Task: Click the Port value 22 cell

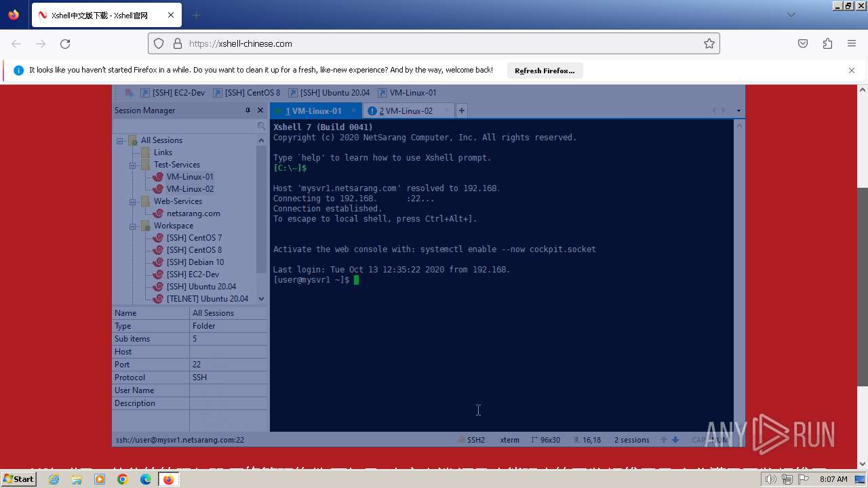Action: (x=229, y=365)
